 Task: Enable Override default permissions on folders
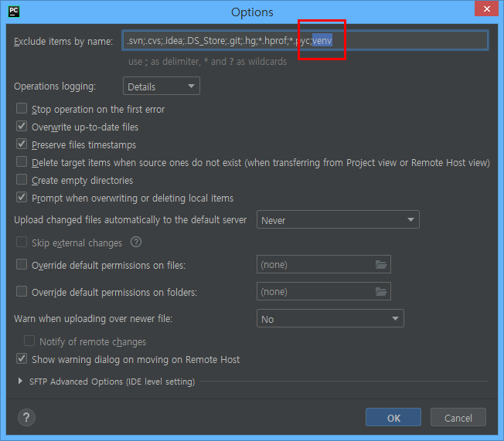[22, 292]
